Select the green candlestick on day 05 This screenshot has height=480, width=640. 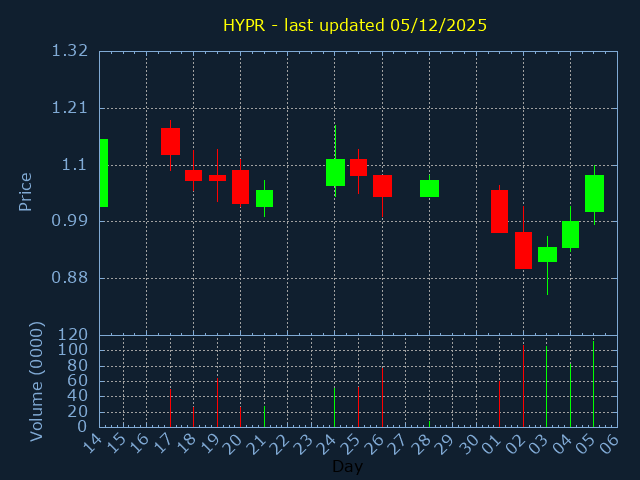click(594, 193)
